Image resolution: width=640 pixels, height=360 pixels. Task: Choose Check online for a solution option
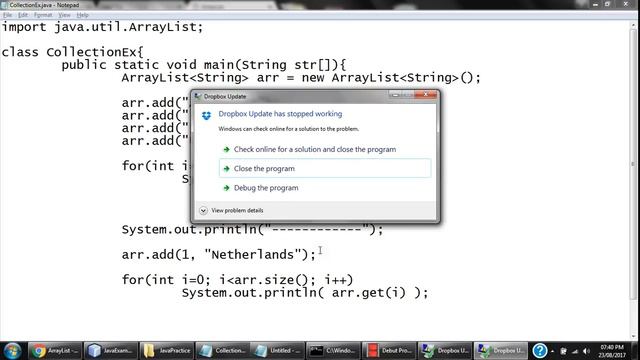coord(325,149)
